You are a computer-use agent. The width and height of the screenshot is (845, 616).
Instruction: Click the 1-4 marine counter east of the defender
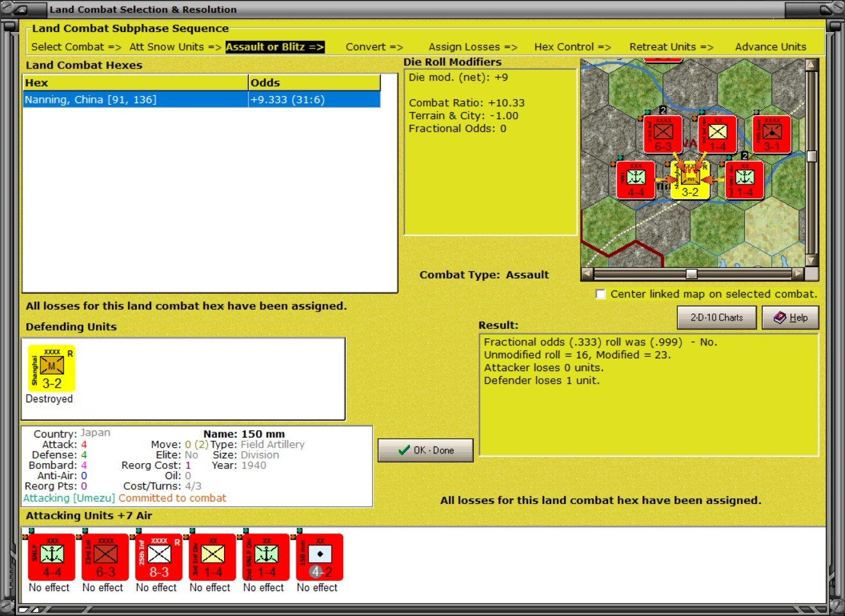click(x=744, y=180)
